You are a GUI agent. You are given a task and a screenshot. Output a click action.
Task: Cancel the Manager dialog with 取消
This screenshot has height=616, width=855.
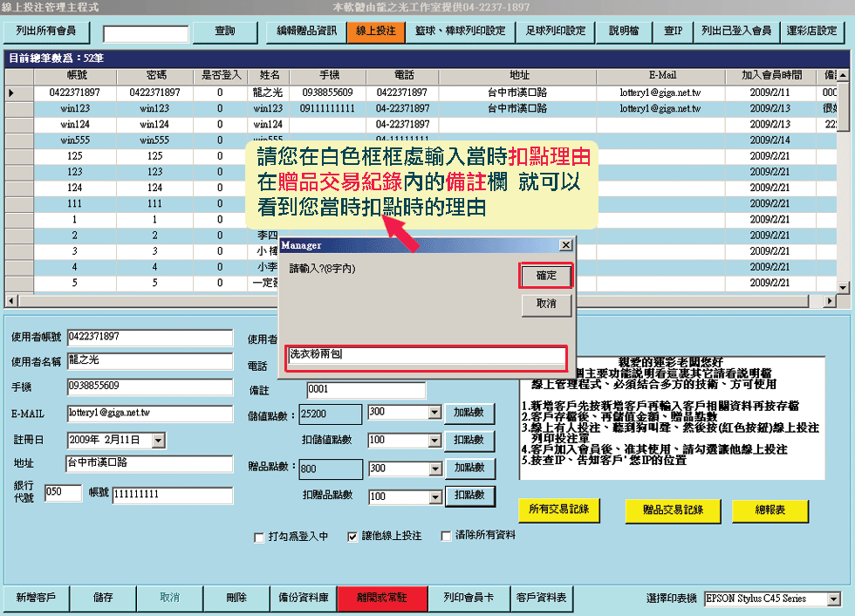(x=546, y=305)
